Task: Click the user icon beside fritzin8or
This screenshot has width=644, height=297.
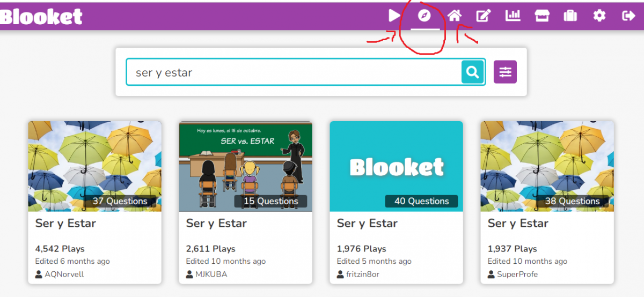Action: 340,274
